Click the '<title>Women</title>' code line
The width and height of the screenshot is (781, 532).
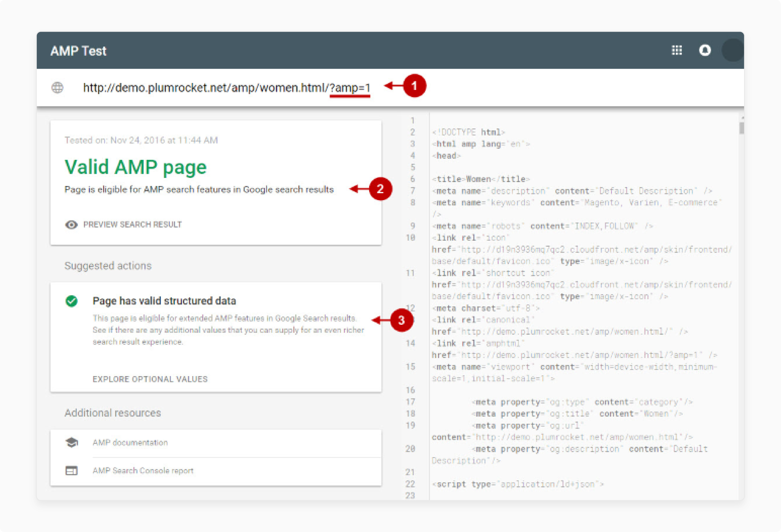point(481,179)
